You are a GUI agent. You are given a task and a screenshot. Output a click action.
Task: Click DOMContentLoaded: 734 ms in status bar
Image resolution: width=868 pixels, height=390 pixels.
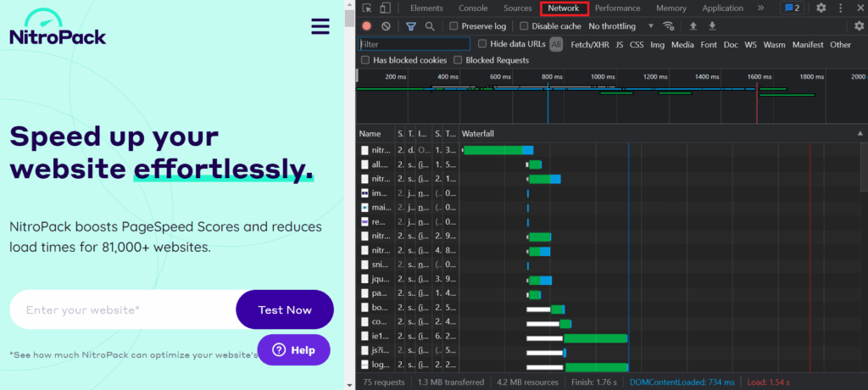[x=682, y=382]
